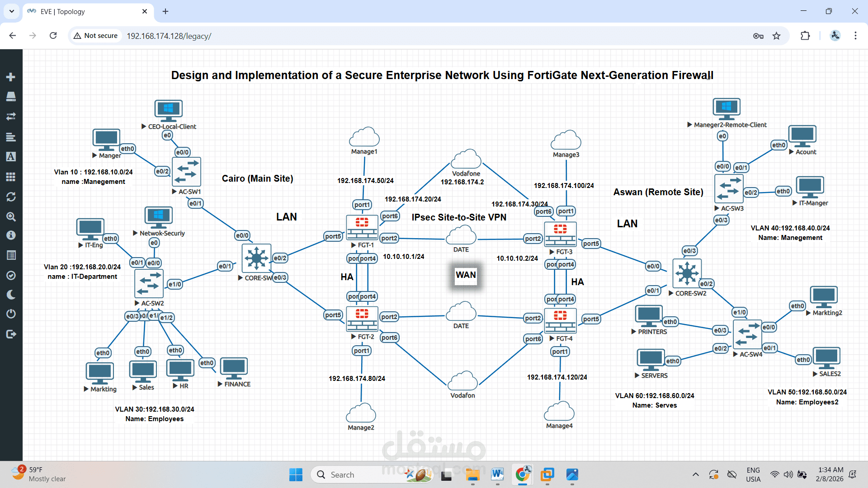Open Microsoft Word from the taskbar
This screenshot has width=868, height=488.
tap(497, 475)
